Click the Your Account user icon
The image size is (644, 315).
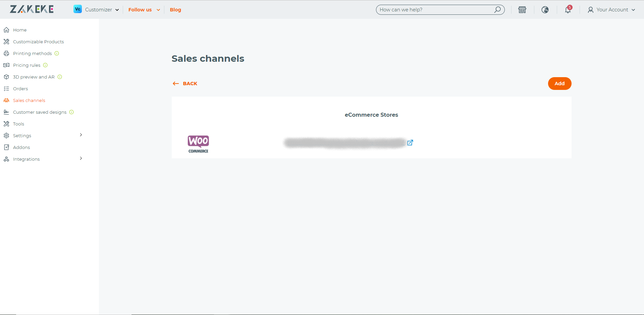coord(591,10)
